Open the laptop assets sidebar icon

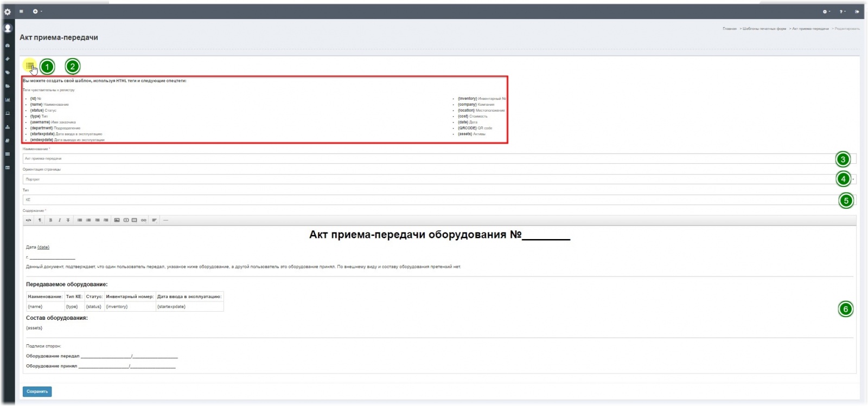click(x=8, y=113)
